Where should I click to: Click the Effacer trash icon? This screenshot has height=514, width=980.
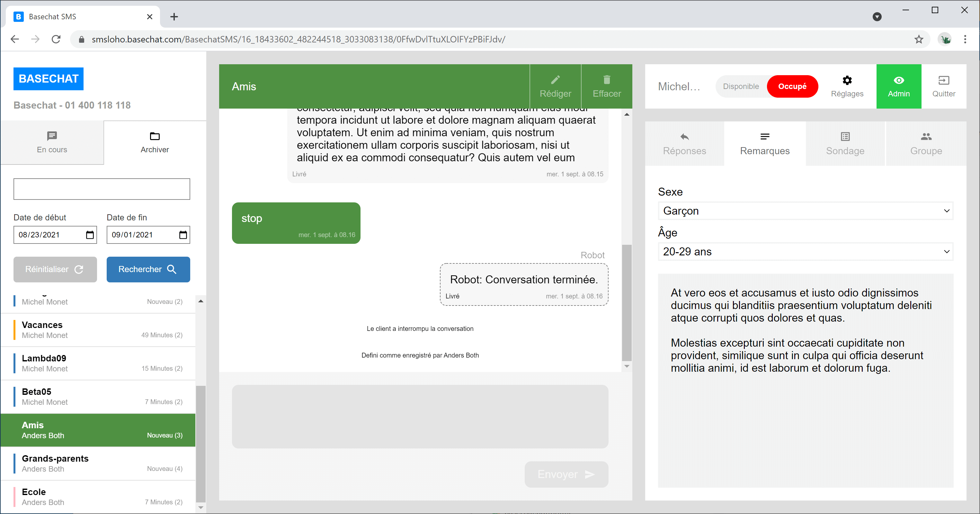[606, 80]
